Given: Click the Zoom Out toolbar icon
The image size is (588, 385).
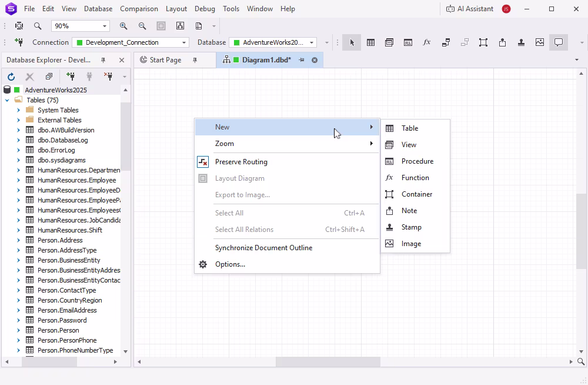Looking at the screenshot, I should pos(142,26).
